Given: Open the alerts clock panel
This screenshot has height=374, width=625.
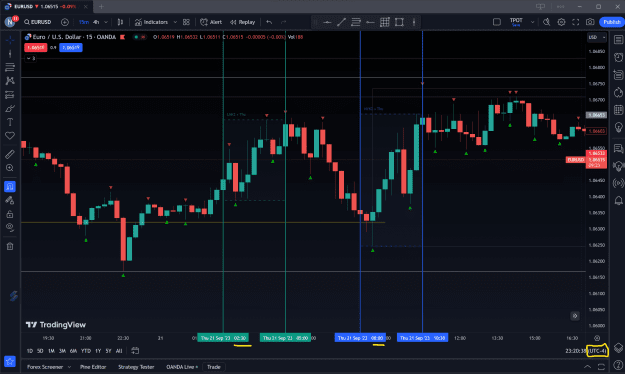Looking at the screenshot, I should click(618, 57).
